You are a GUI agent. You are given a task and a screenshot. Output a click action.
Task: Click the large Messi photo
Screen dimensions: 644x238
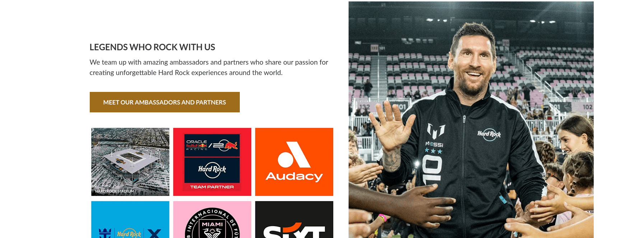tap(471, 120)
